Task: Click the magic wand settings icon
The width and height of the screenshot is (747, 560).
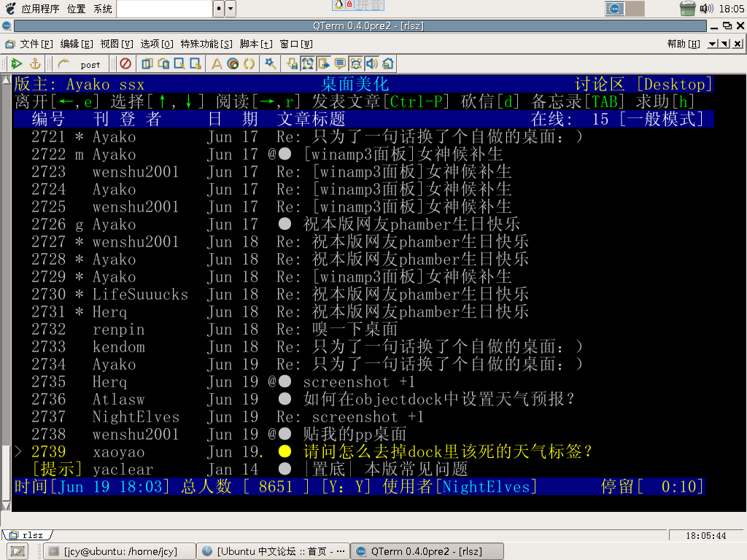Action: point(270,63)
